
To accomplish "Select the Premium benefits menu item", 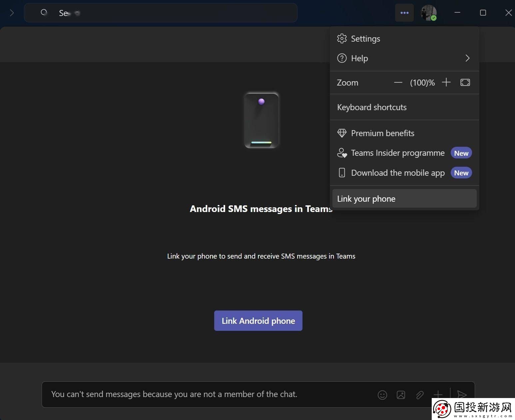I will (404, 133).
